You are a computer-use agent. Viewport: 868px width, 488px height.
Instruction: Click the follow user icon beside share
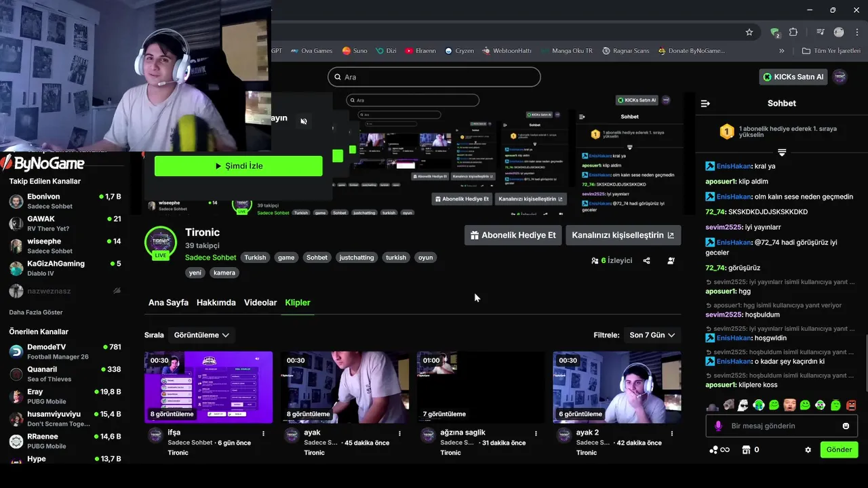(671, 260)
